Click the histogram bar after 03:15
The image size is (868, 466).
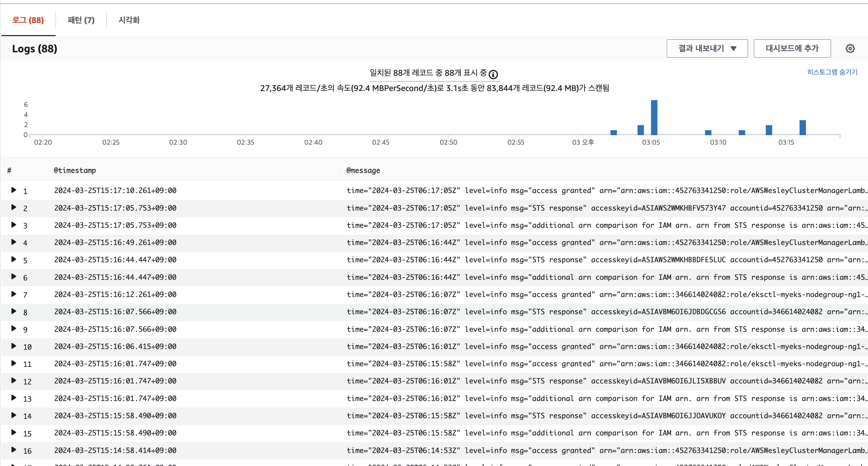(803, 128)
